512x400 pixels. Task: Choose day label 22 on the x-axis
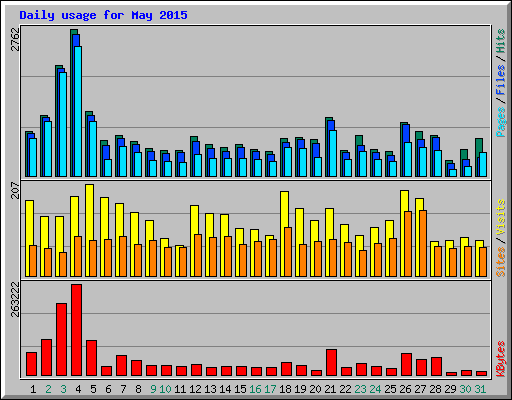tap(345, 389)
